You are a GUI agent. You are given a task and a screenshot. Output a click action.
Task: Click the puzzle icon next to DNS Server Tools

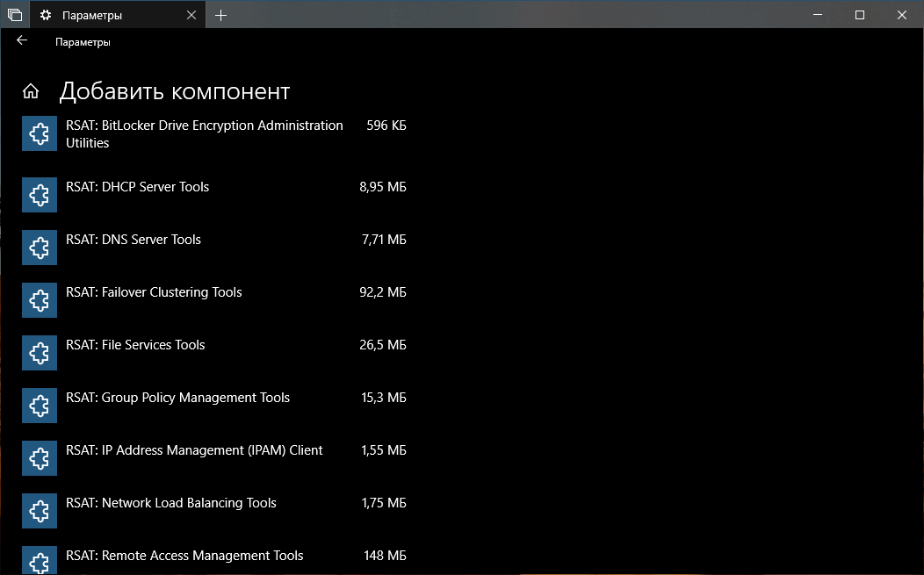pyautogui.click(x=40, y=248)
